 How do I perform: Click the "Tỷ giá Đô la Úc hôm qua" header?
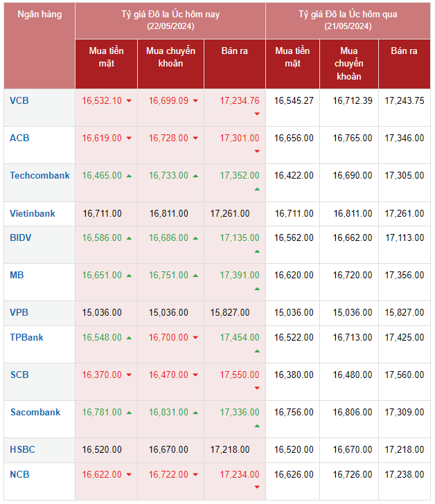(348, 20)
